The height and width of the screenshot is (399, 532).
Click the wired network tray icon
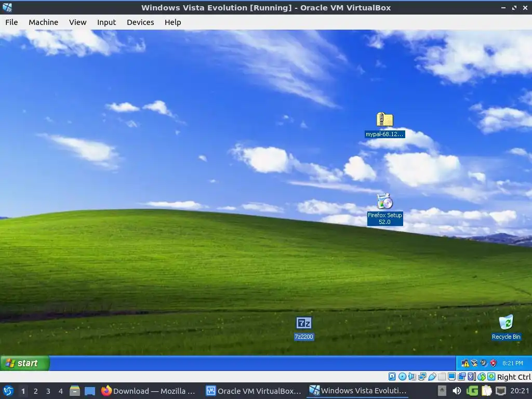click(501, 391)
